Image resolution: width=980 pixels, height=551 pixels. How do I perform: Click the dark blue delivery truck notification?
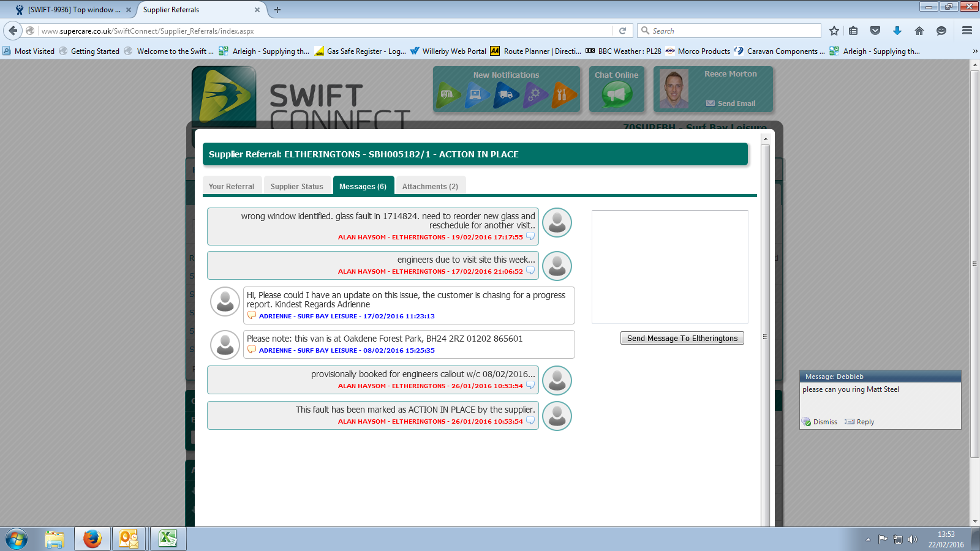506,95
